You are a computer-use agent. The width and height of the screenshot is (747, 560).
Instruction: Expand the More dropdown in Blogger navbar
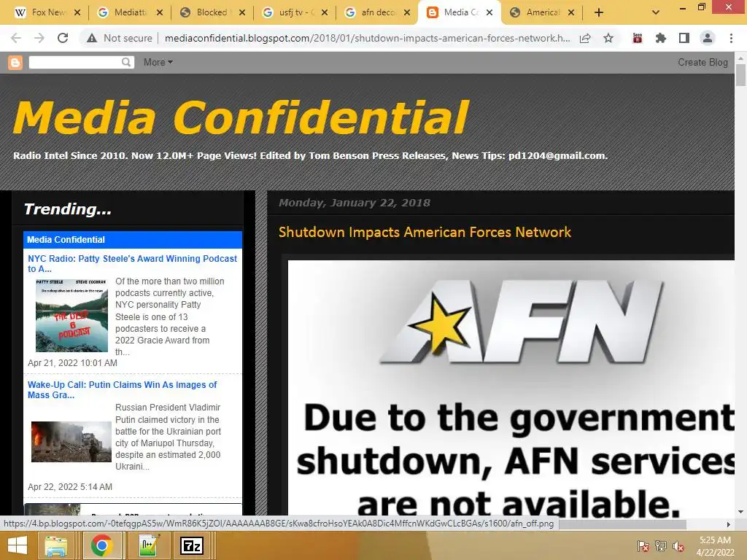[x=158, y=63]
